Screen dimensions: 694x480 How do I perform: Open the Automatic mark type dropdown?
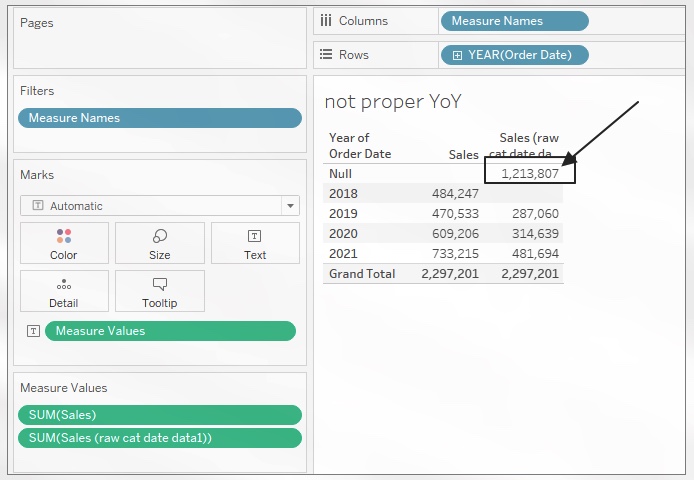290,206
